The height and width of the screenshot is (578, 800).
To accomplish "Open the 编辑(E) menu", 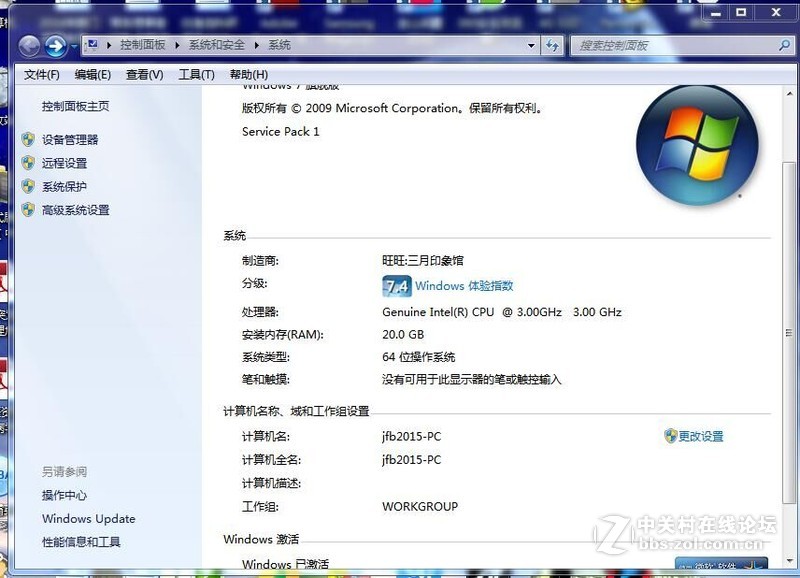I will click(x=92, y=75).
